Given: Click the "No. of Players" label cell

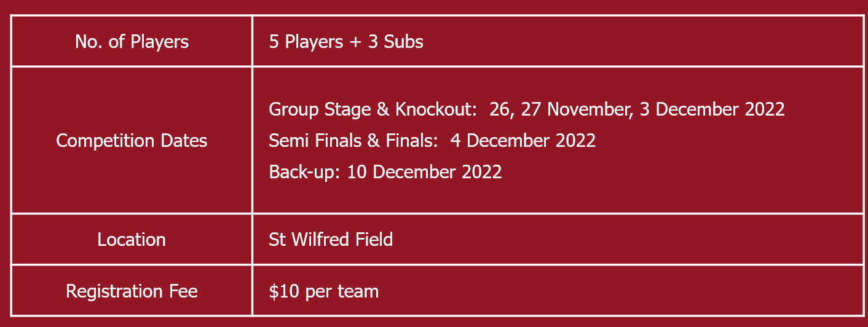Looking at the screenshot, I should (132, 41).
